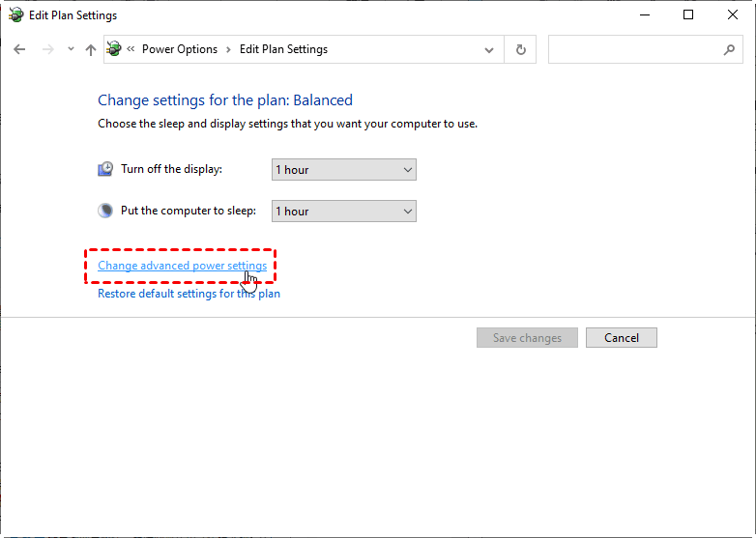
Task: Click the title bar power plan icon
Action: 15,15
